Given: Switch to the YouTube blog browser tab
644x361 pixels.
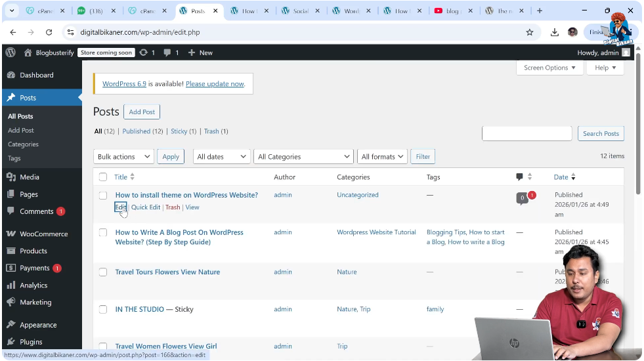Looking at the screenshot, I should (x=454, y=11).
